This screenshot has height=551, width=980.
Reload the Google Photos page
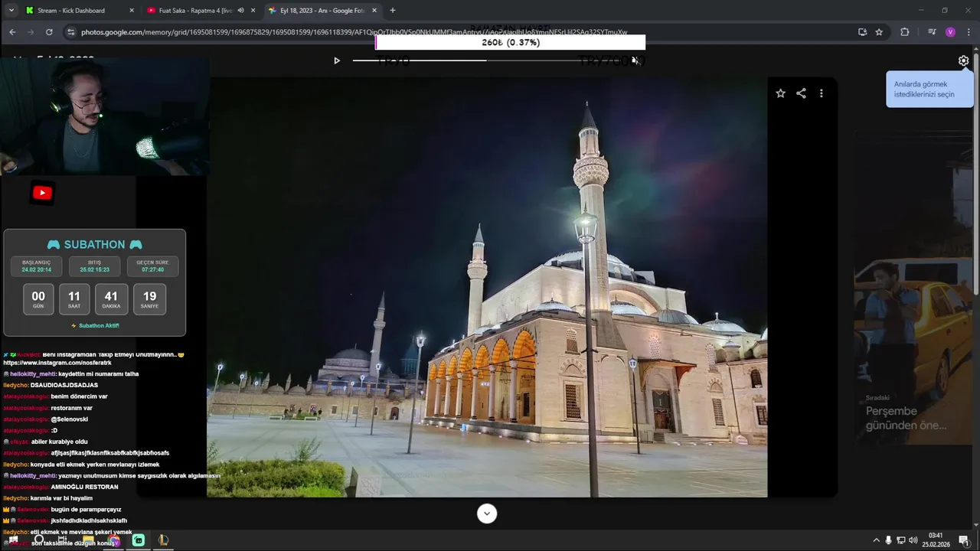tap(49, 32)
